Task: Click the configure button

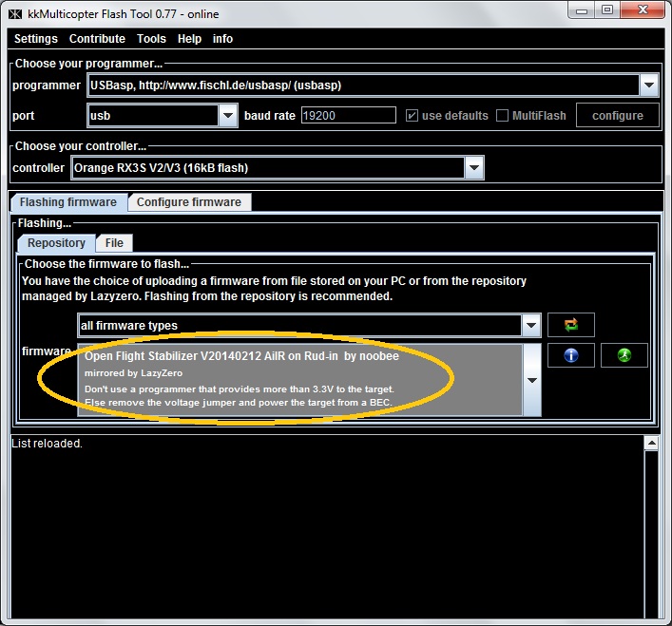Action: click(618, 116)
